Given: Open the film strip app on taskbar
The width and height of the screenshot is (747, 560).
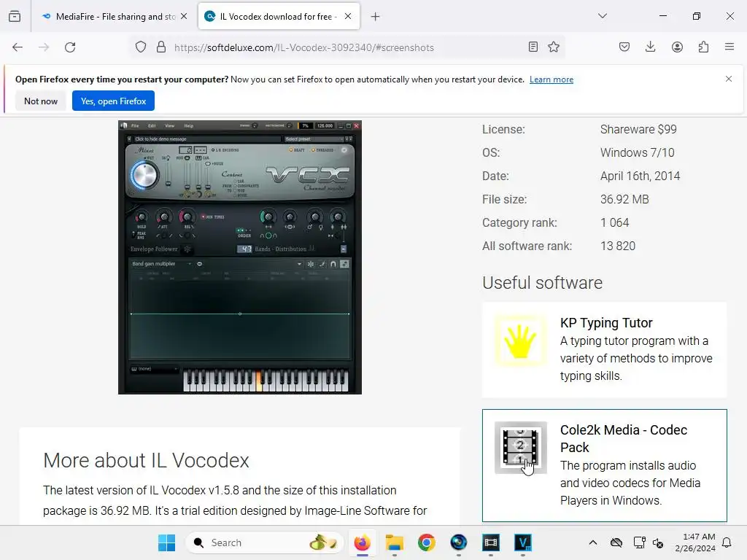Looking at the screenshot, I should (491, 542).
